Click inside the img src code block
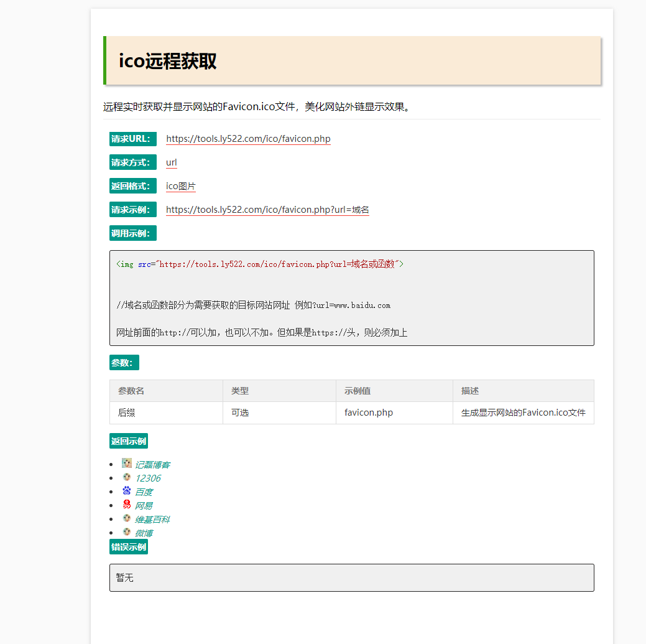The width and height of the screenshot is (646, 644). [x=351, y=297]
